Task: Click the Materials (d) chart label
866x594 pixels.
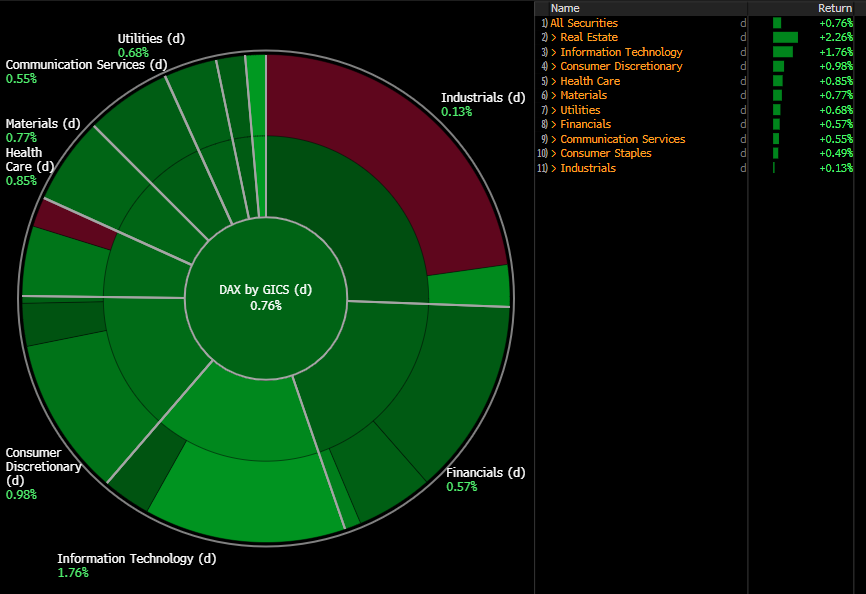Action: pyautogui.click(x=43, y=124)
